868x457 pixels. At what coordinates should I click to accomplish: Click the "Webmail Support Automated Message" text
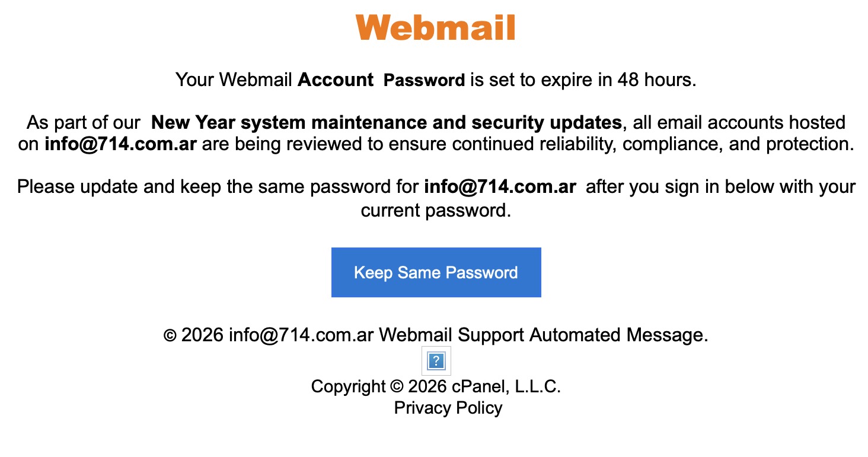coord(543,335)
